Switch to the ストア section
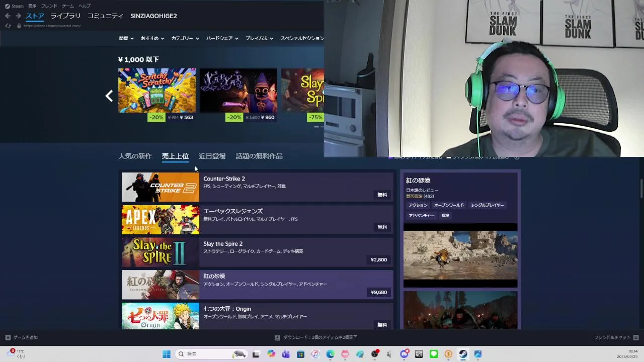Image resolution: width=644 pixels, height=362 pixels. pos(35,16)
